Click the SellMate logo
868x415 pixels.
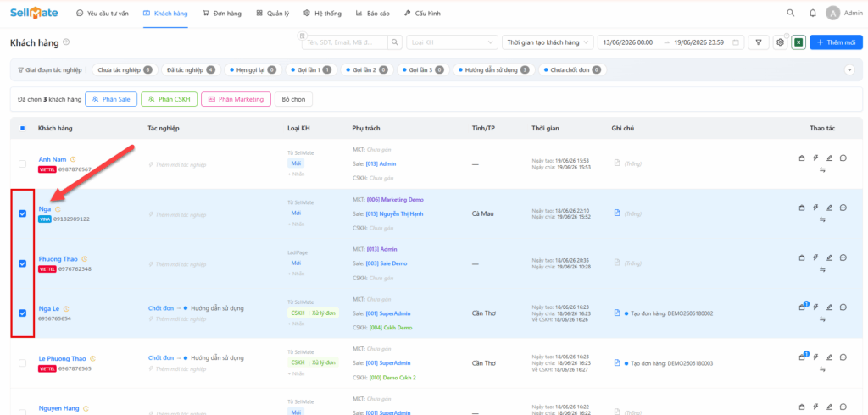(34, 13)
